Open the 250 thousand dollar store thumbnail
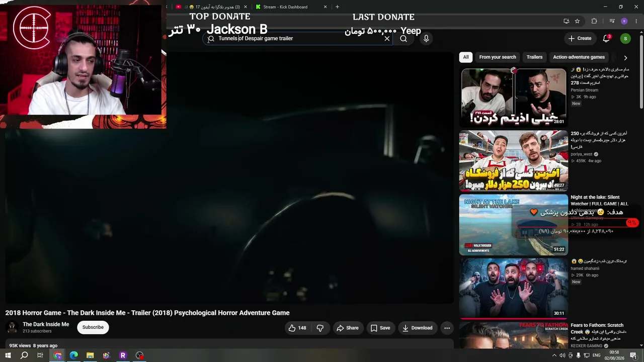644x362 pixels. [x=514, y=161]
